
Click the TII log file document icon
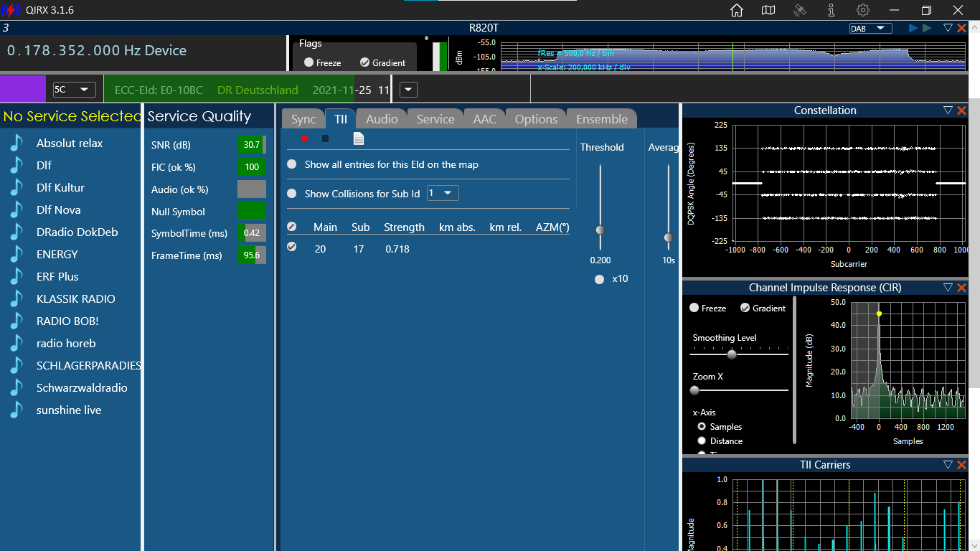coord(359,138)
